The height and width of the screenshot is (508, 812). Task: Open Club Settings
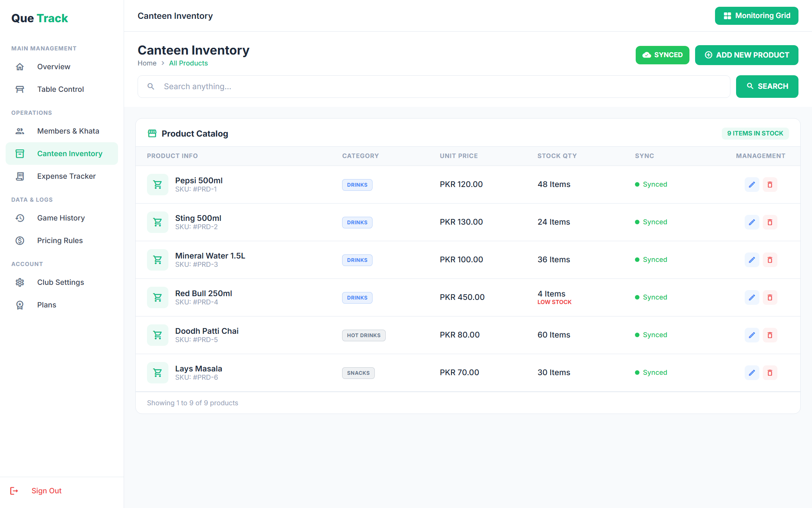click(x=62, y=282)
